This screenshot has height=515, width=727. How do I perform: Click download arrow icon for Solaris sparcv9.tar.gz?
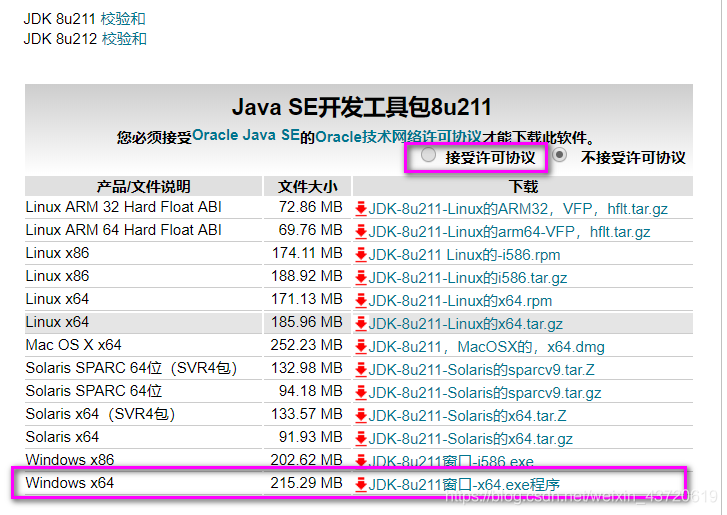(361, 393)
